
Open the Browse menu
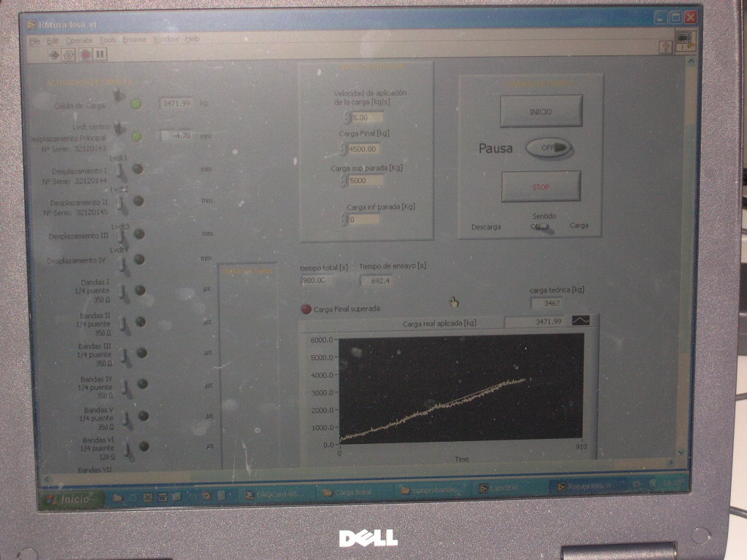134,39
